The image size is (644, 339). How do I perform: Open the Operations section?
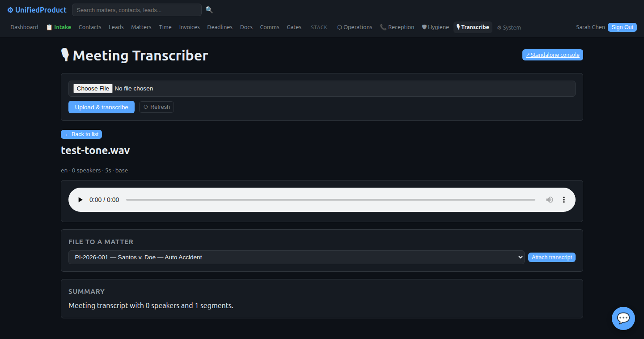(x=355, y=27)
